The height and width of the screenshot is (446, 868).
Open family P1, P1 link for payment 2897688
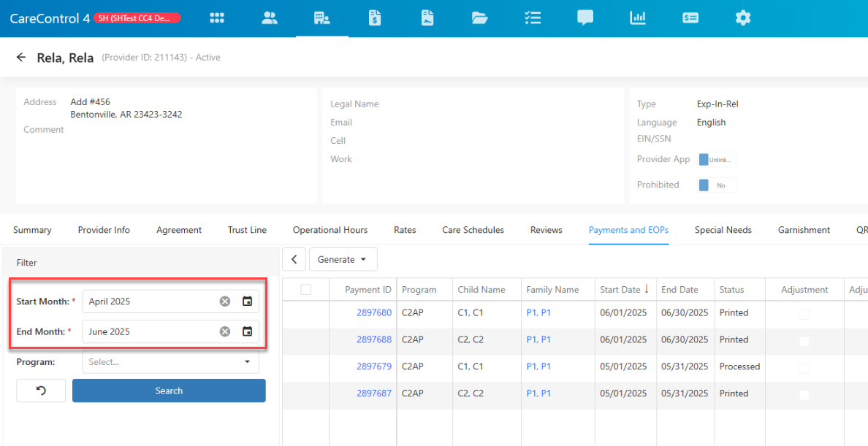538,339
